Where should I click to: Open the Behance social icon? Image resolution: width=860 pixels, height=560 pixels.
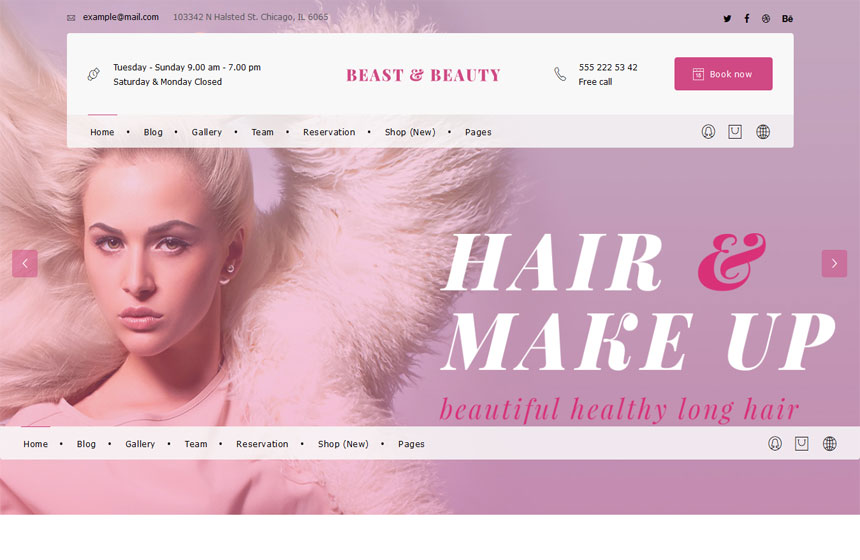[787, 19]
